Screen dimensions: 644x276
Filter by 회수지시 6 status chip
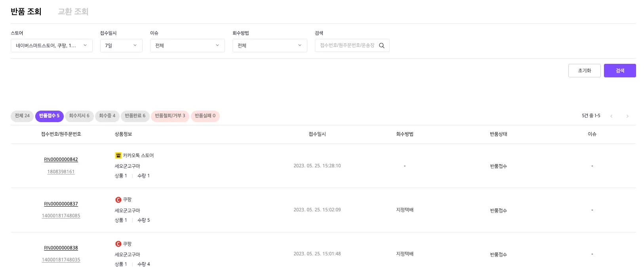[79, 116]
